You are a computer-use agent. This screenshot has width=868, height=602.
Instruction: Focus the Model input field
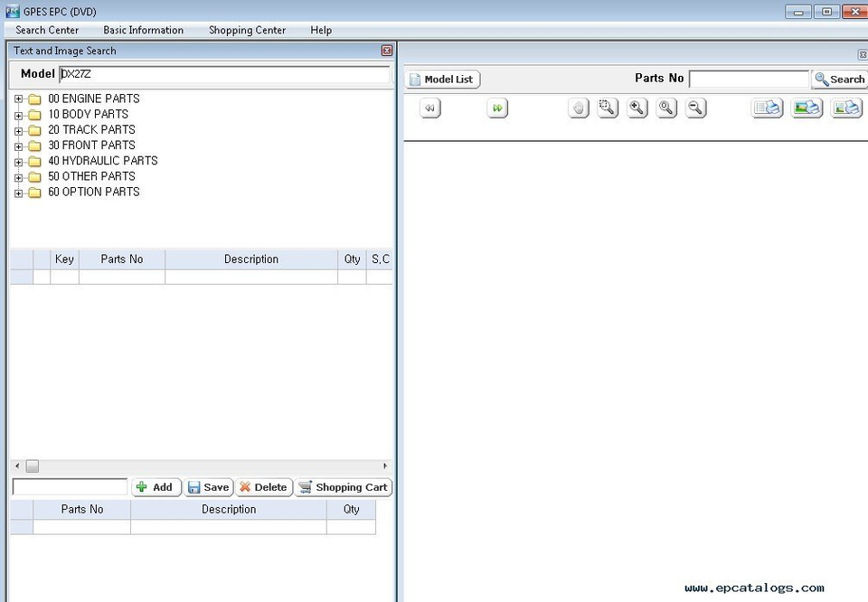coord(224,74)
